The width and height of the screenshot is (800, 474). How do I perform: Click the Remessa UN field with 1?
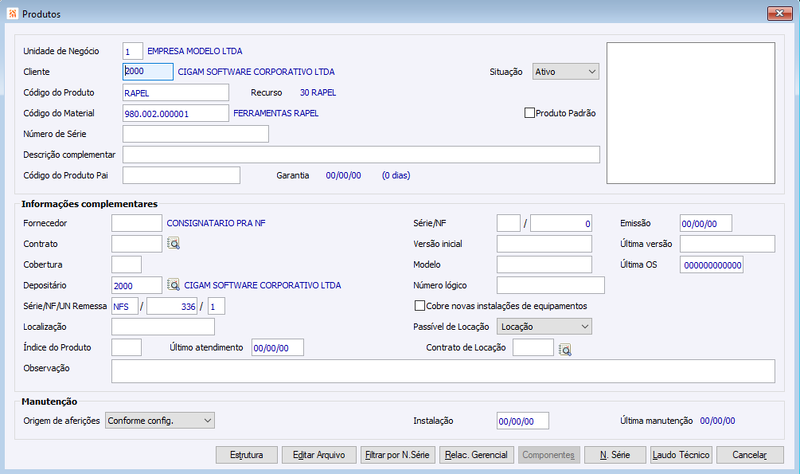pyautogui.click(x=216, y=306)
